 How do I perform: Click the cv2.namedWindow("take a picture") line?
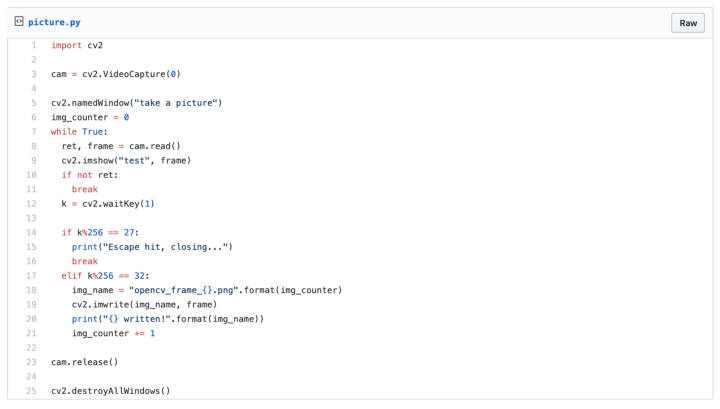coord(136,103)
